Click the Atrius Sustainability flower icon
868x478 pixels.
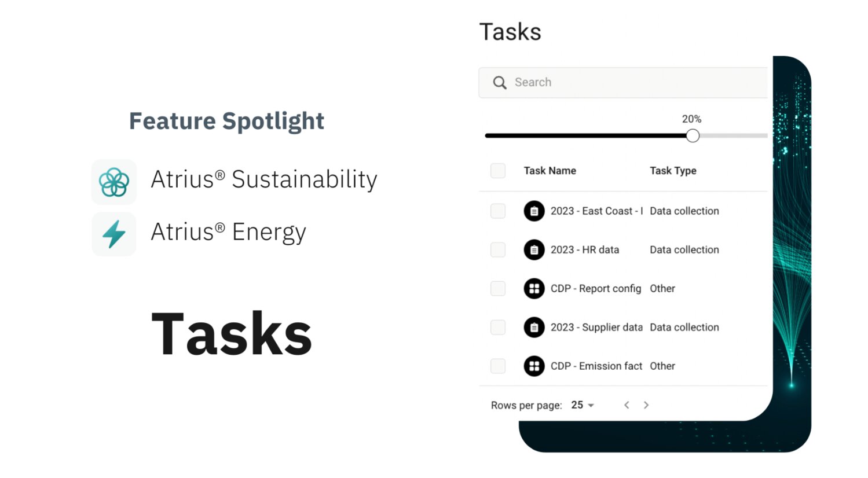pyautogui.click(x=114, y=182)
